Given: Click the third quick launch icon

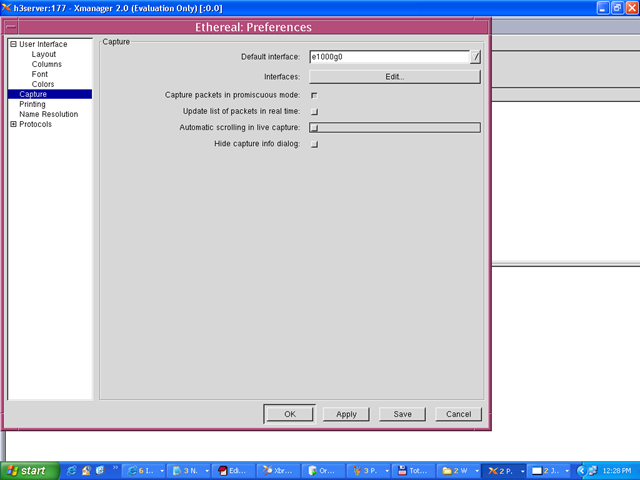Looking at the screenshot, I should pos(100,471).
